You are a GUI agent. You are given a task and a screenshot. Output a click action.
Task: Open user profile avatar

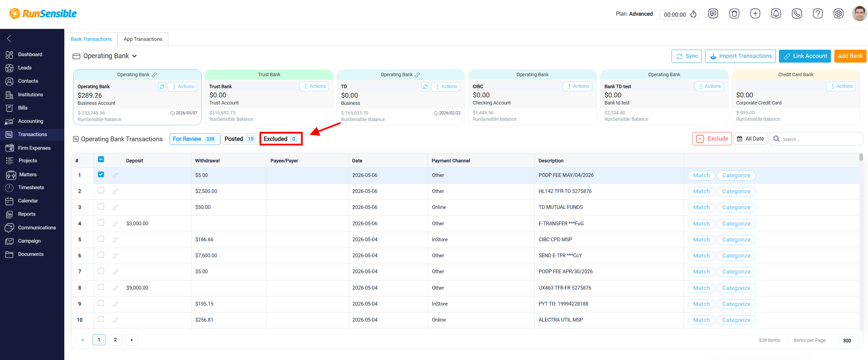pos(859,14)
